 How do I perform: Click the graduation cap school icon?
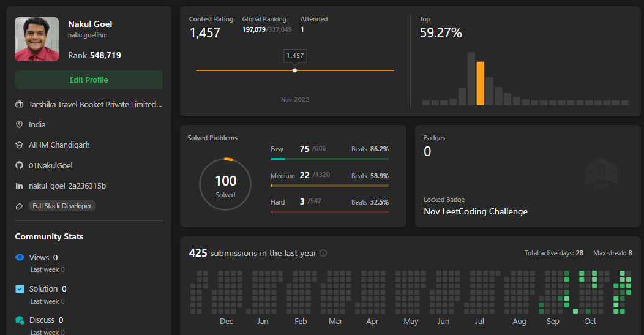click(20, 145)
